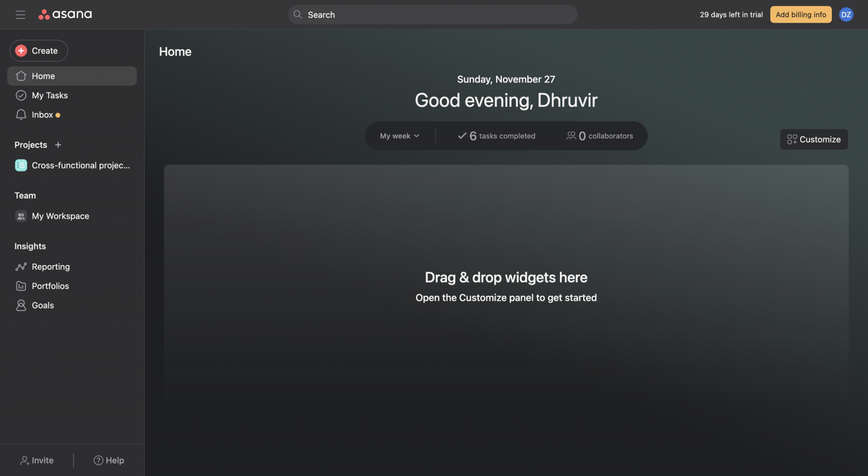This screenshot has width=868, height=476.
Task: Add a new project with plus icon
Action: pyautogui.click(x=58, y=145)
